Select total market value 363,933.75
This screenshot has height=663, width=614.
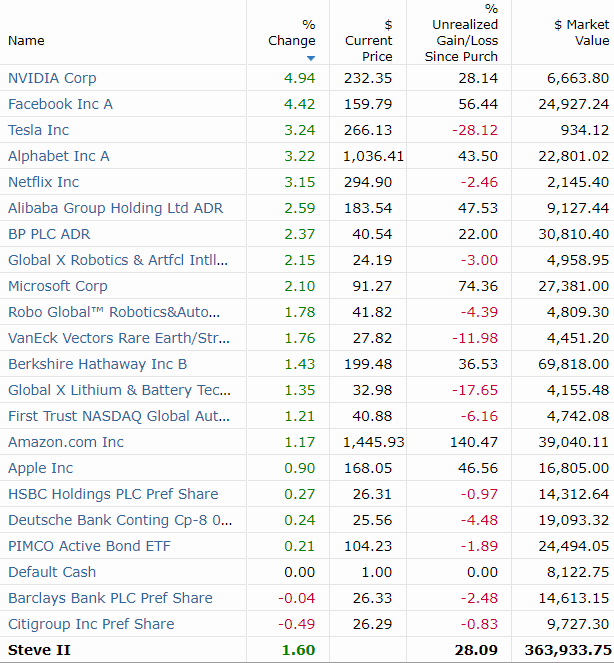568,650
